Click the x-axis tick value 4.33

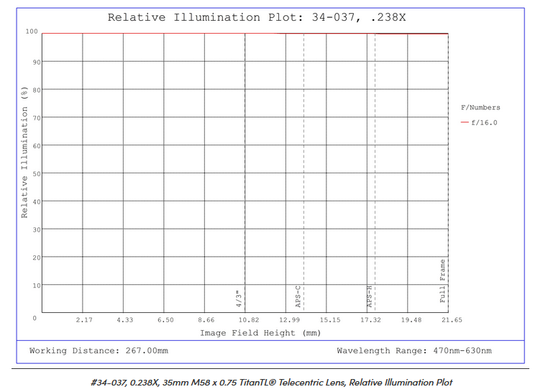pyautogui.click(x=124, y=320)
